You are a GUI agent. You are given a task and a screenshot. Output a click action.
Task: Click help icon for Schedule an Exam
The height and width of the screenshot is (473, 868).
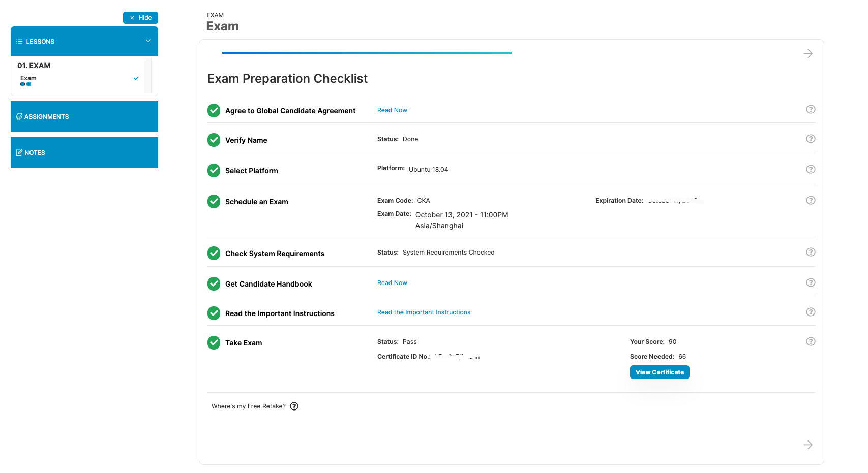pos(811,200)
